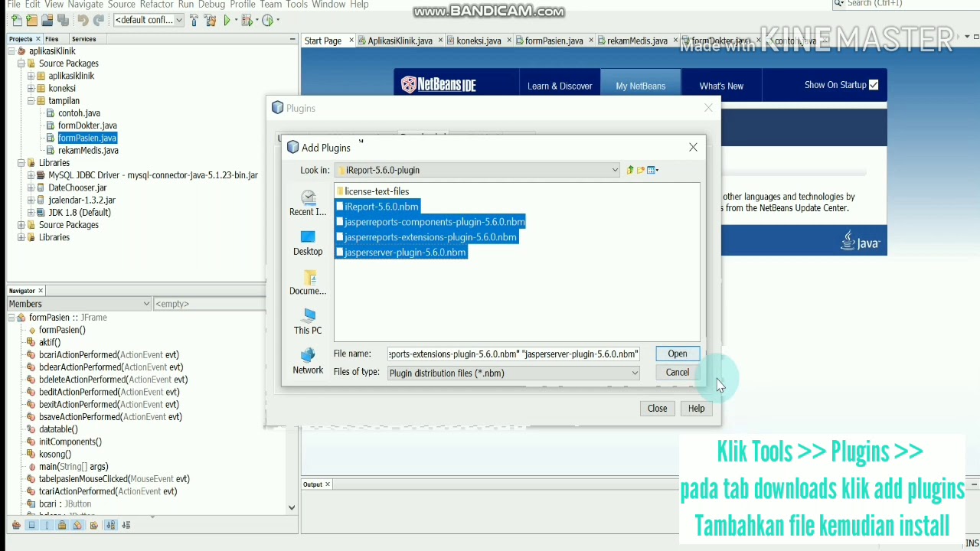The image size is (980, 551).
Task: Open koneksi.java editor tab
Action: tap(479, 41)
